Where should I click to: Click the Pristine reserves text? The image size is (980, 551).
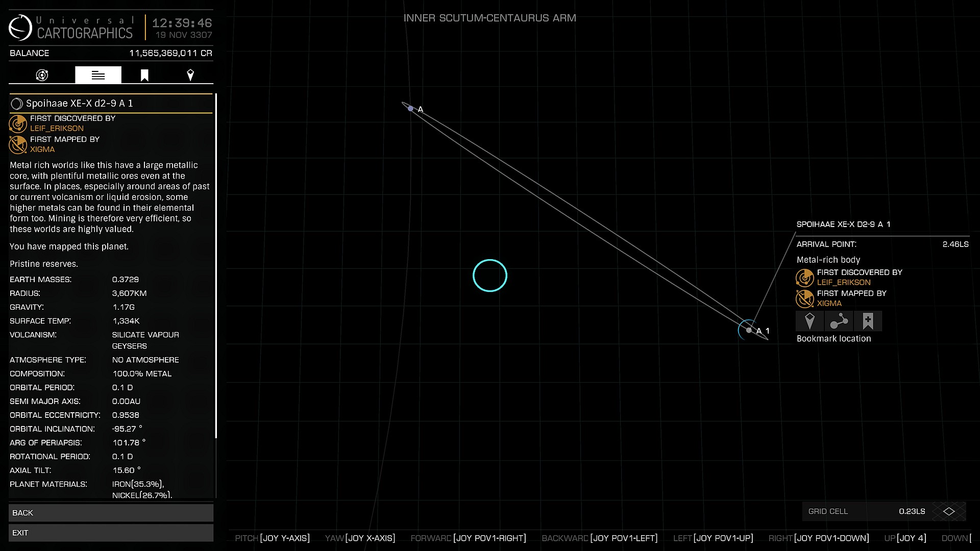(44, 264)
